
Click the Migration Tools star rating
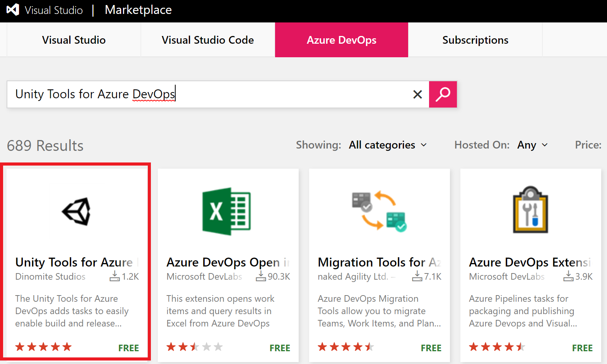click(x=346, y=347)
